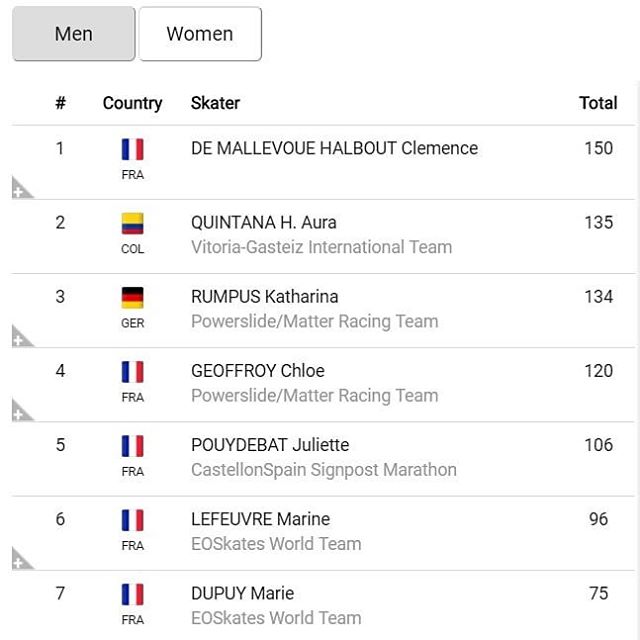This screenshot has height=640, width=640.
Task: Click the French flag in row 1
Action: pos(132,150)
